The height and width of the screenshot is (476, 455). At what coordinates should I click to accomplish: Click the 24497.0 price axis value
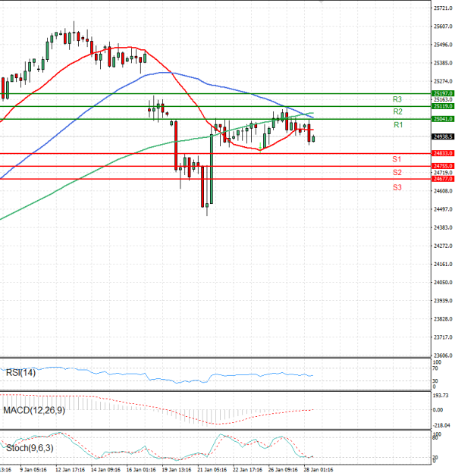pos(443,209)
